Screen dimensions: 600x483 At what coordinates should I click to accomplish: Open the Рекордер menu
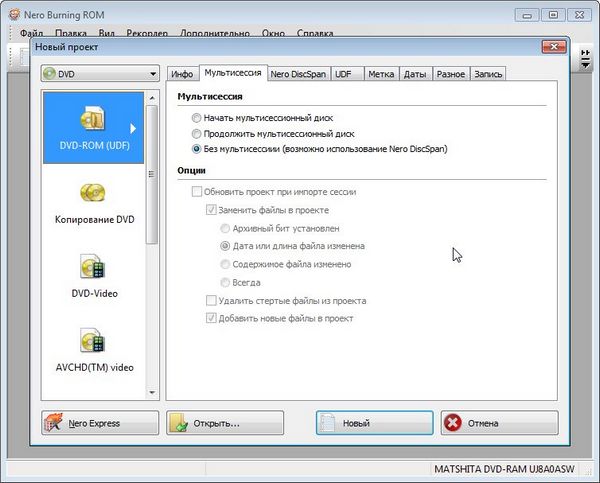point(147,33)
